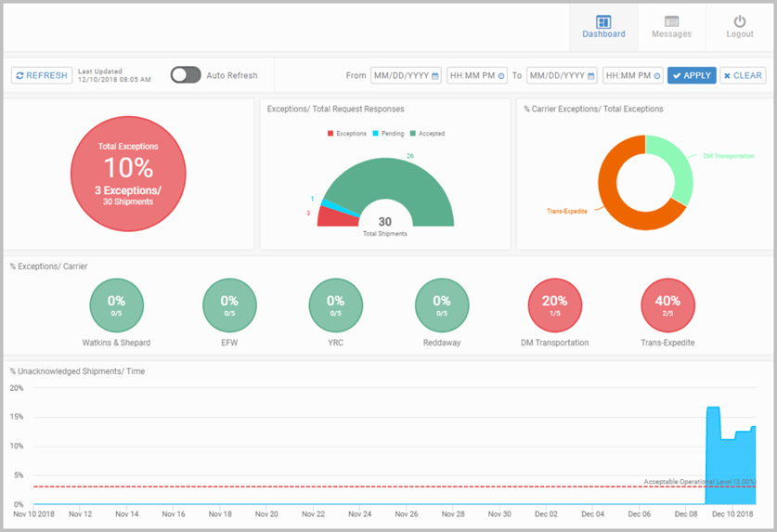Click the 'Trans-Expedite' donut chart label
Image resolution: width=777 pixels, height=532 pixels.
[x=567, y=211]
